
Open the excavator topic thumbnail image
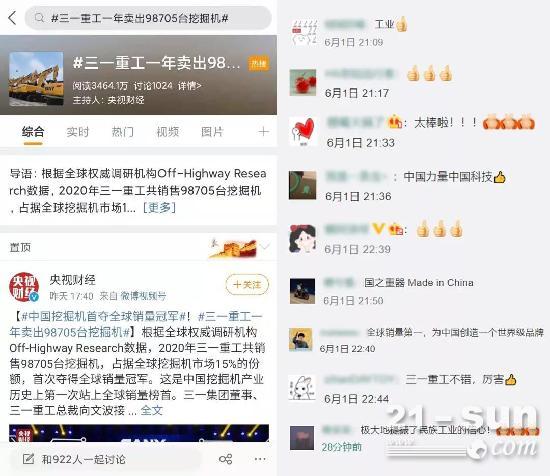36,79
